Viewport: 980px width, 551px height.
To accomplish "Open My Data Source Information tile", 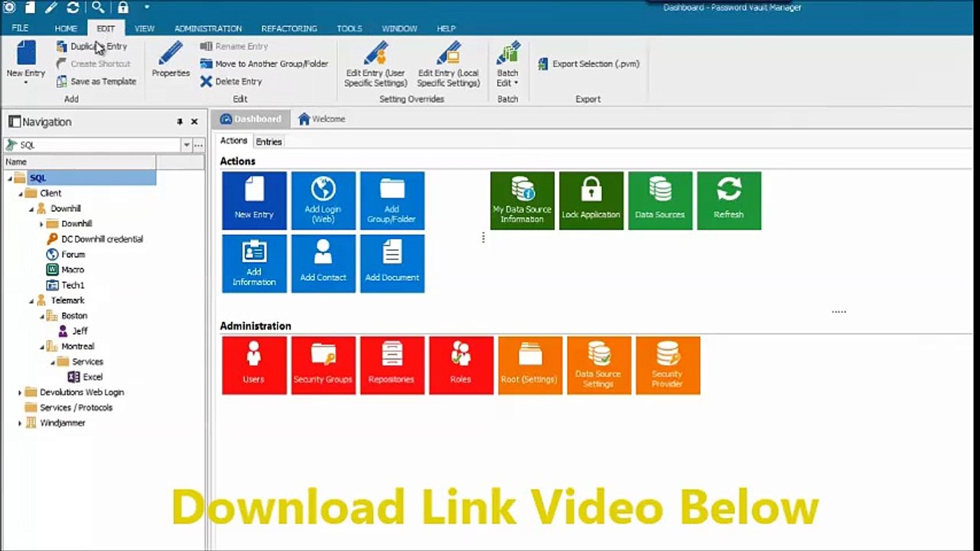I will (x=523, y=201).
